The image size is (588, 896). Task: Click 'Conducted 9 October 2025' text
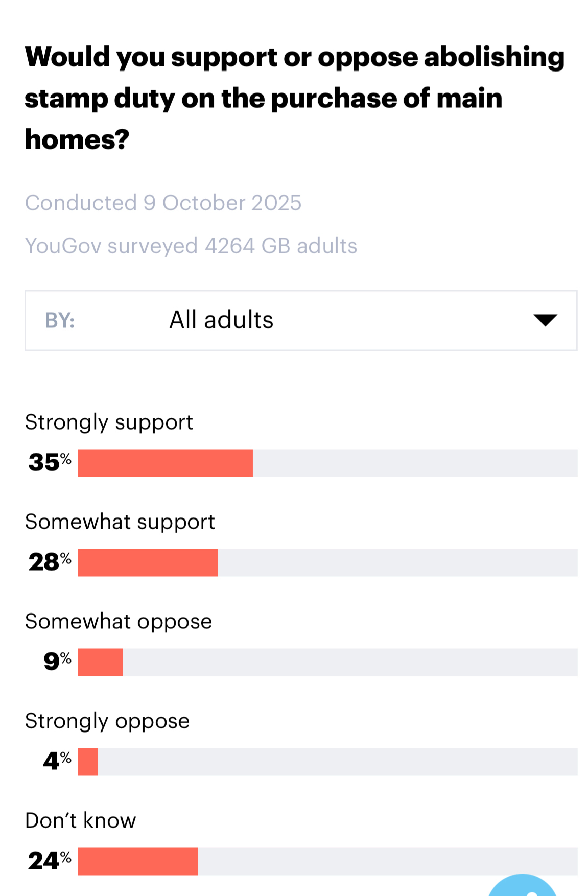click(163, 203)
